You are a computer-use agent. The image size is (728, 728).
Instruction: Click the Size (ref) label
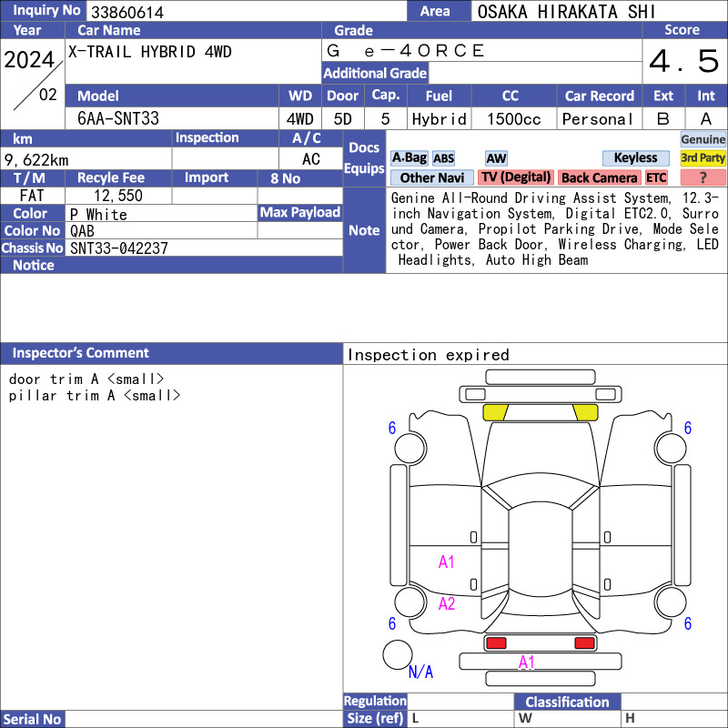375,718
